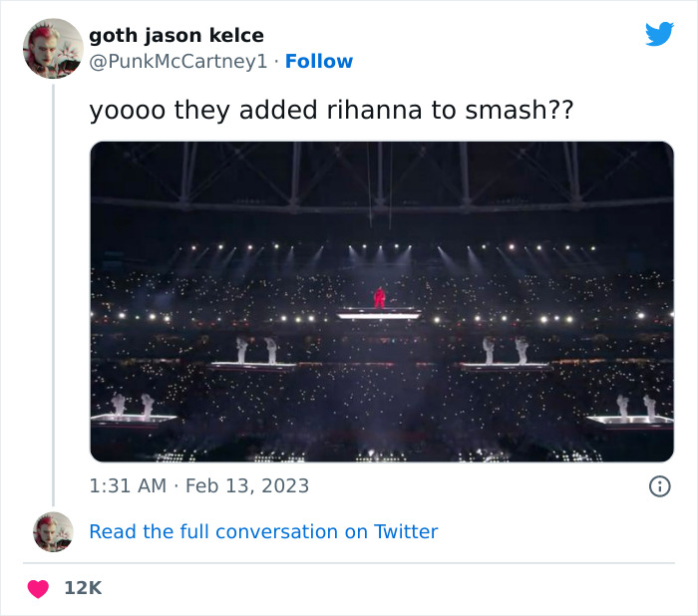Click the small avatar beside Read the full conversation
This screenshot has height=616, width=698.
tap(53, 531)
